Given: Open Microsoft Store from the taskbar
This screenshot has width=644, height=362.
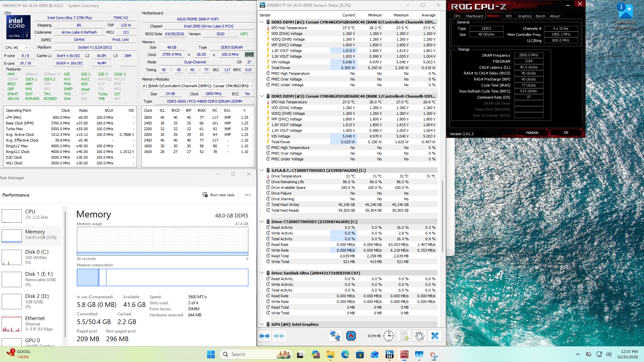Looking at the screenshot, I should (360, 354).
